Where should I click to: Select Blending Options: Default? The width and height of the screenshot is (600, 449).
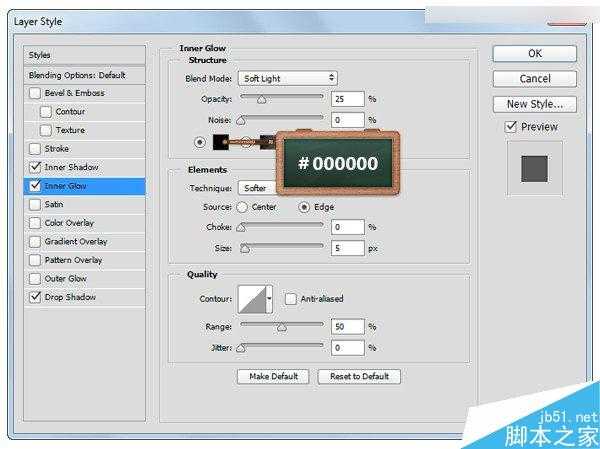(x=84, y=75)
